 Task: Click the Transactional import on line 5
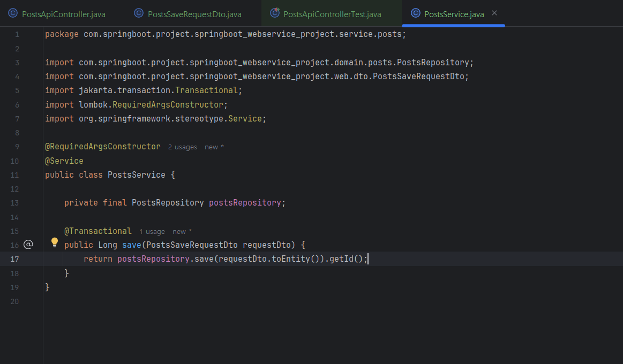[x=206, y=90]
